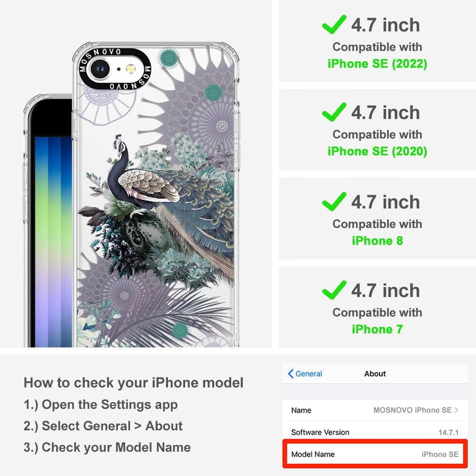The width and height of the screenshot is (476, 476).
Task: Click the iPhone 7 compatibility label
Action: click(377, 329)
